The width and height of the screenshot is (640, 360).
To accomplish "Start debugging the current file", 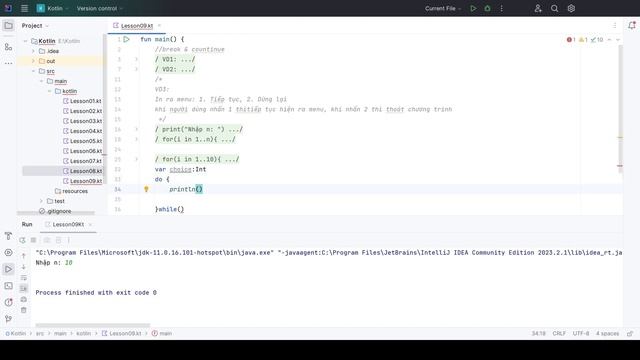I will 487,8.
